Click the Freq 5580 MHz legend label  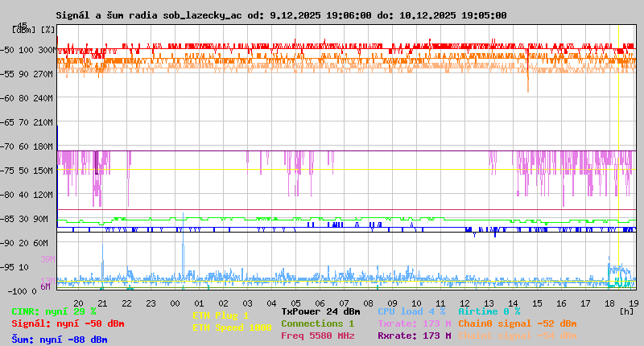317,336
